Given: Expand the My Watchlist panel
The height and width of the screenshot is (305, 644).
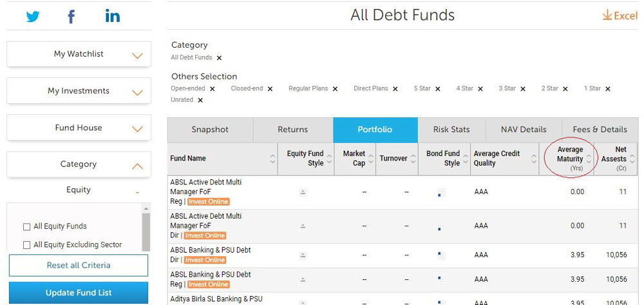Looking at the screenshot, I should pos(137,55).
